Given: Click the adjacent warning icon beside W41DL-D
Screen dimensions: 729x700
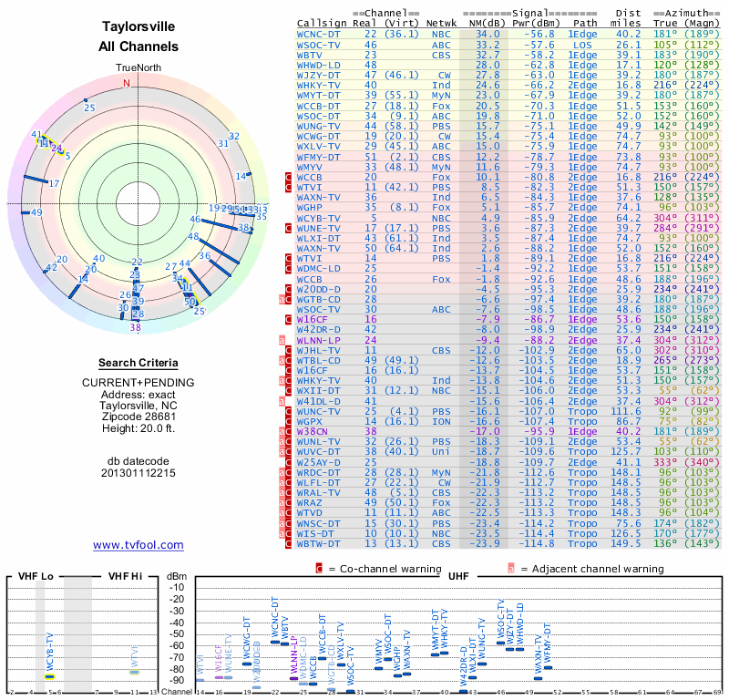Looking at the screenshot, I should 282,401.
